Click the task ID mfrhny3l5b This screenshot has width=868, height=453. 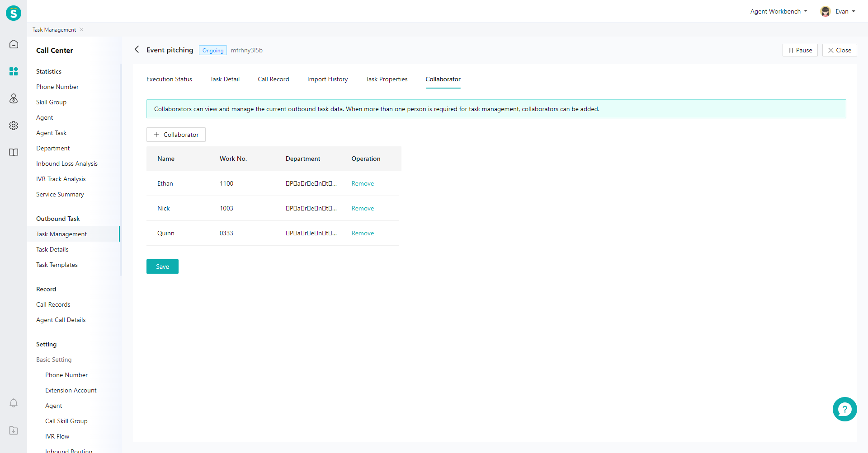[x=246, y=50]
